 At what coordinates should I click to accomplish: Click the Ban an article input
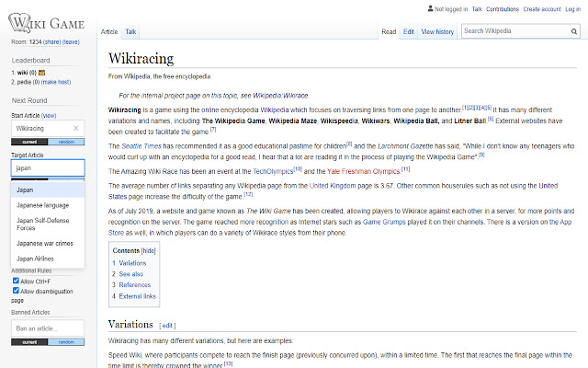pyautogui.click(x=48, y=328)
